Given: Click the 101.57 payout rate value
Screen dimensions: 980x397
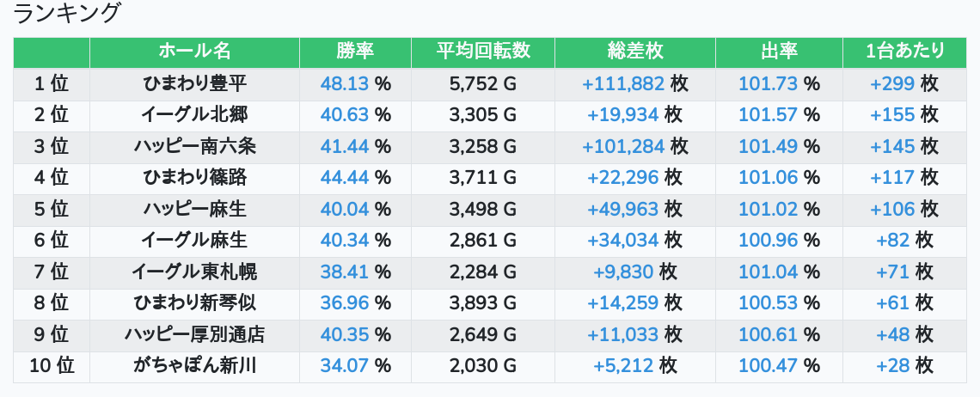Looking at the screenshot, I should click(x=769, y=115).
